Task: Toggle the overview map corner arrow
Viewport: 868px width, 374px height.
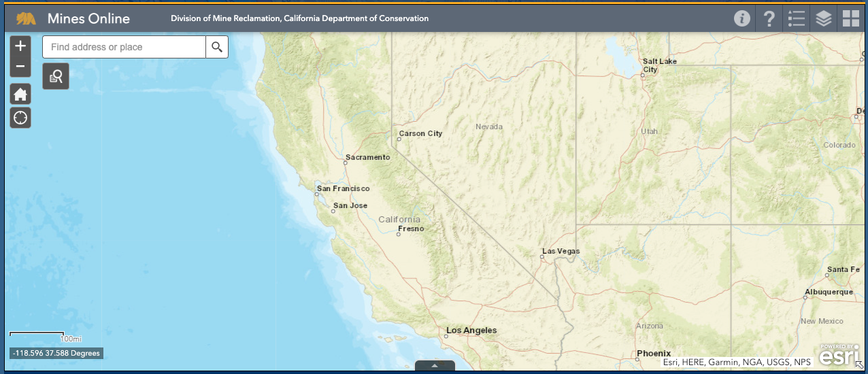Action: (859, 365)
